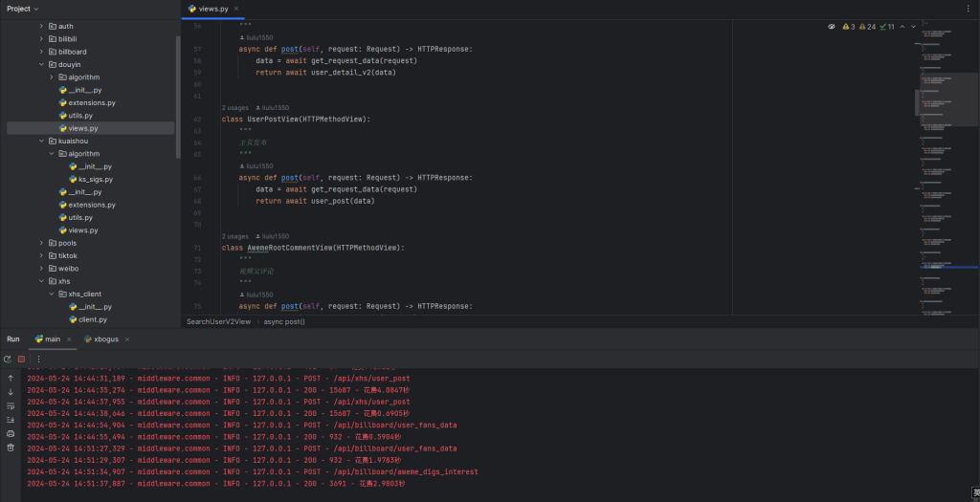Viewport: 980px width, 502px height.
Task: Toggle scroll to end in Run console
Action: pyautogui.click(x=11, y=419)
